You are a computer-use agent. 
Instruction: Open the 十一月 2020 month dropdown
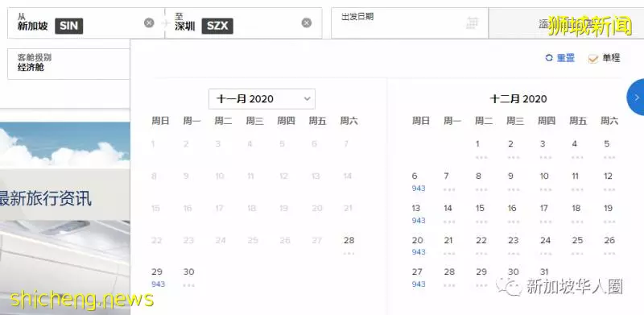[x=262, y=99]
